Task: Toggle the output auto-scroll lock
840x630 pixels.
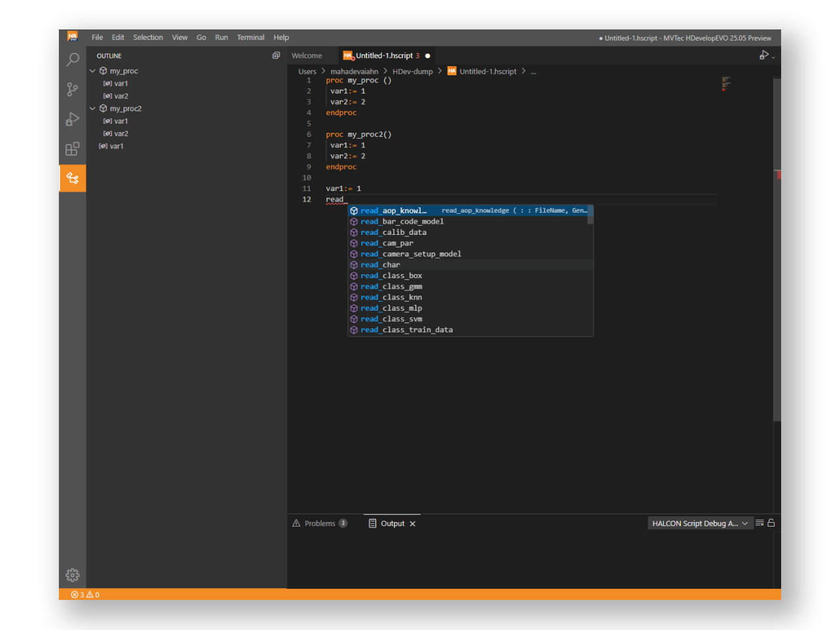Action: [x=771, y=523]
